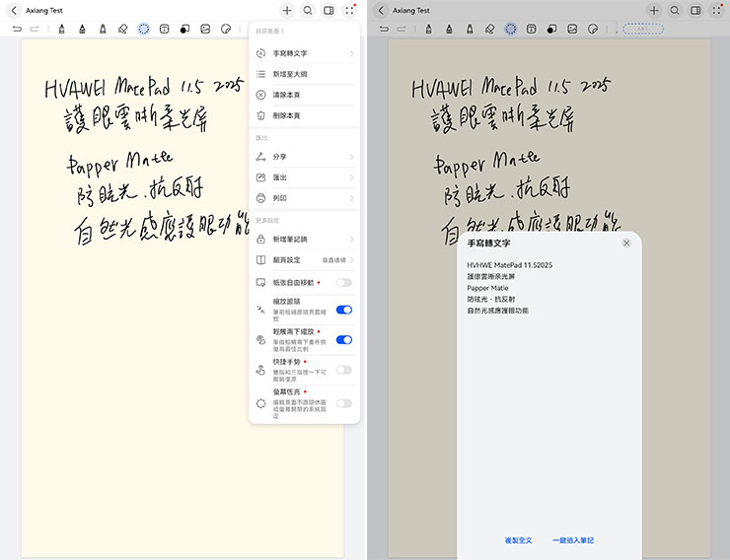The width and height of the screenshot is (730, 560).
Task: Turn off the 縮放跟隨 switch
Action: click(344, 310)
